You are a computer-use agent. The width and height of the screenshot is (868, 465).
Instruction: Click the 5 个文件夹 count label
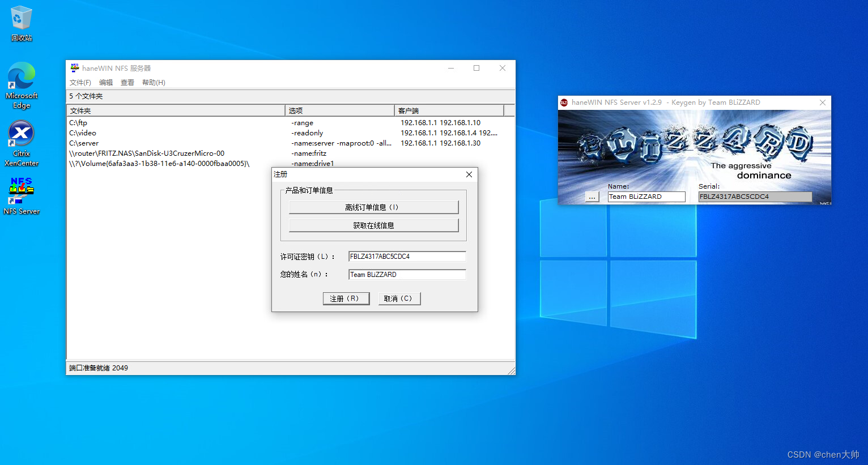click(86, 96)
